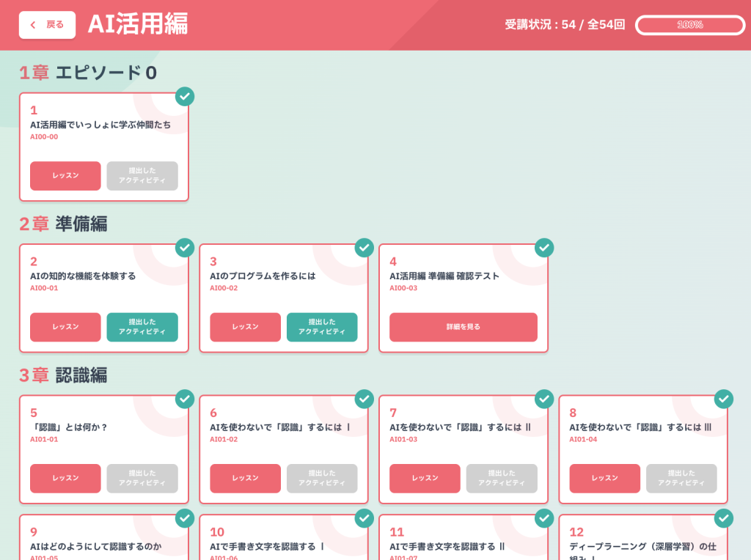Open 提出したアクティビティ for AIのプログラムを作るには
751x560 pixels.
pos(322,327)
